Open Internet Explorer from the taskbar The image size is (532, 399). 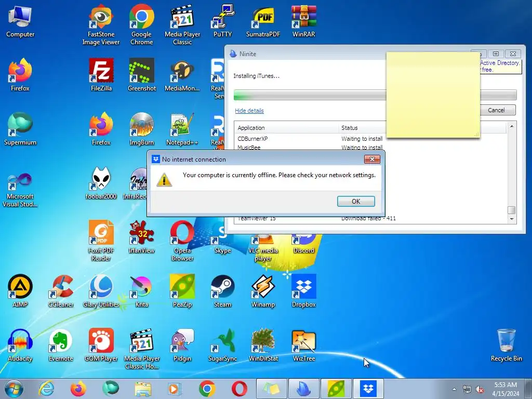(x=46, y=389)
